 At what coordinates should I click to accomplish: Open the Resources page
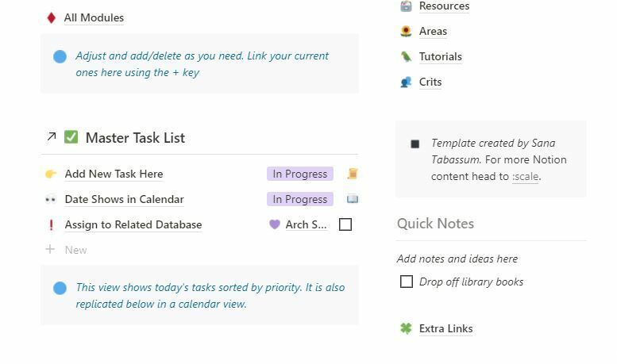(444, 6)
